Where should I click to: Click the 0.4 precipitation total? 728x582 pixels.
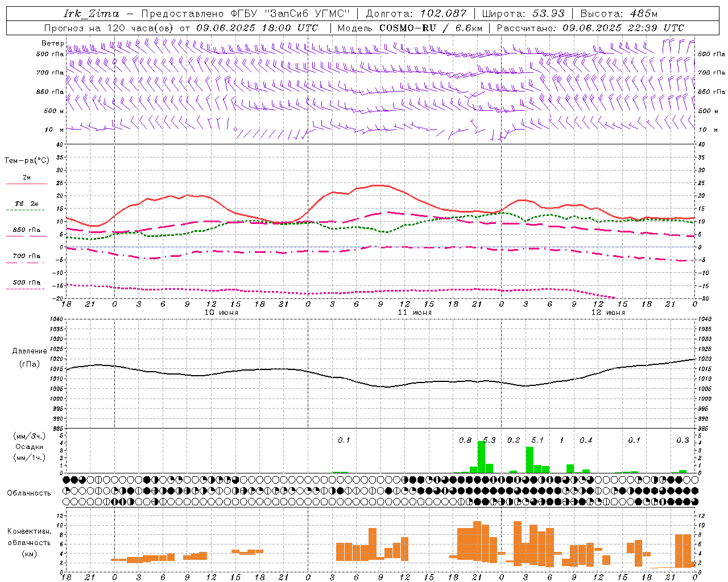point(586,440)
